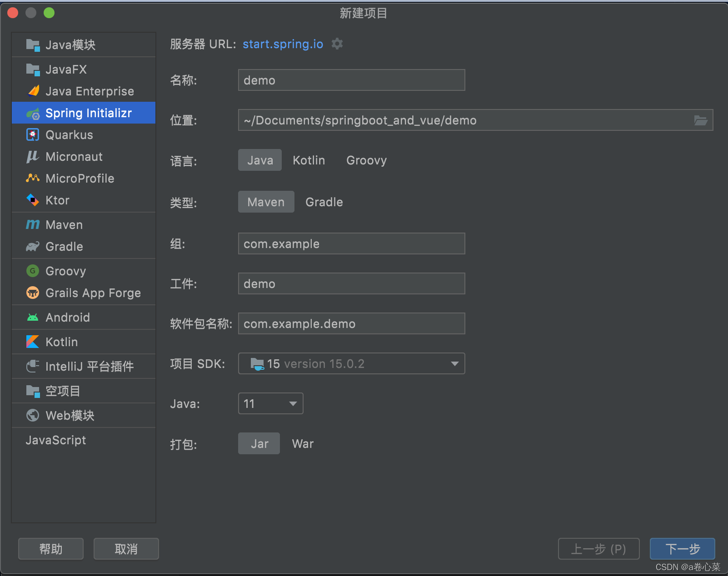Click the Ktor diamond icon
The height and width of the screenshot is (576, 728).
(33, 200)
